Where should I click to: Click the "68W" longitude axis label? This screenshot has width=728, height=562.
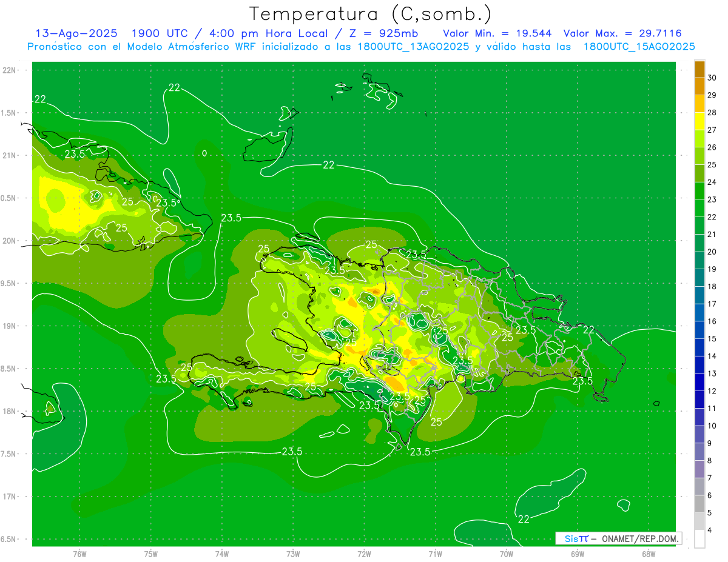point(649,554)
